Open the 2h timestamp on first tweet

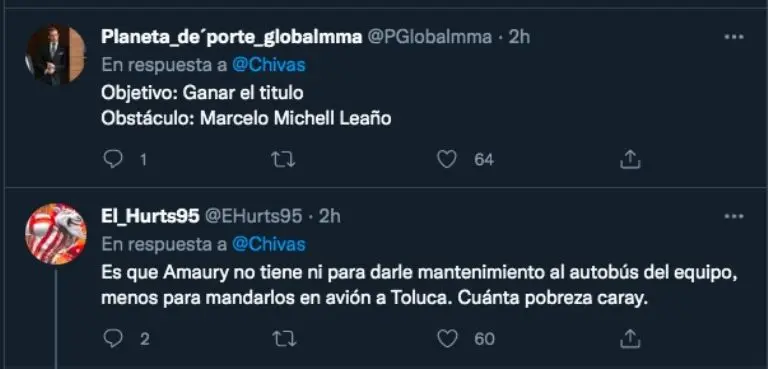click(519, 37)
